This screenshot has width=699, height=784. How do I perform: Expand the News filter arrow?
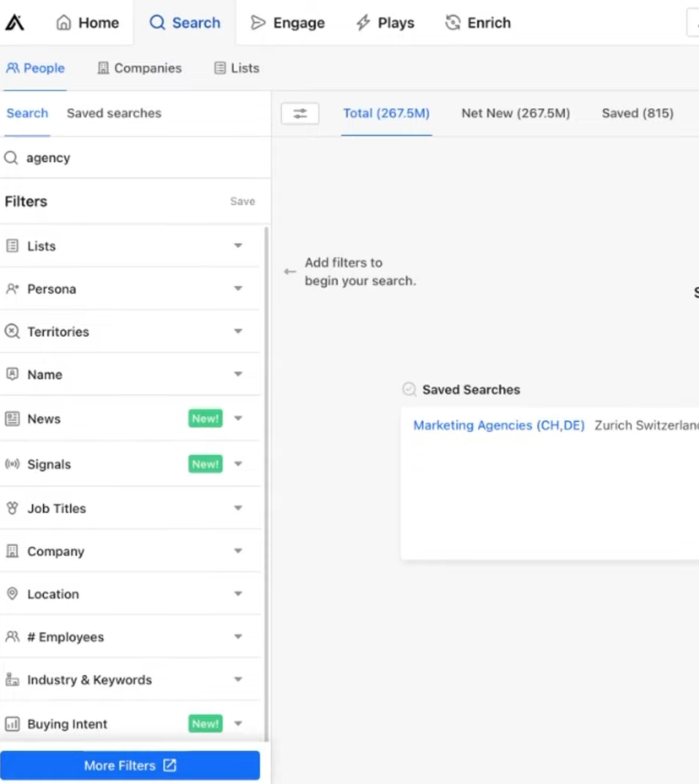coord(238,418)
